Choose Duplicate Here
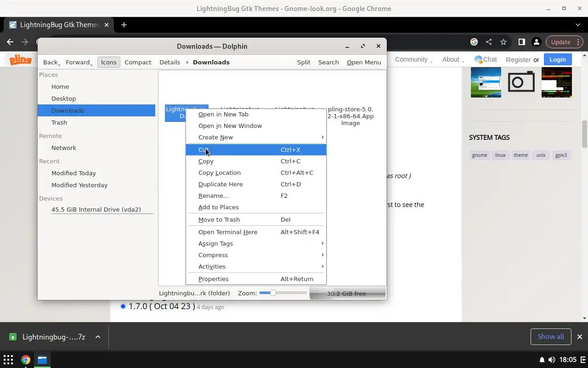 pyautogui.click(x=256, y=184)
